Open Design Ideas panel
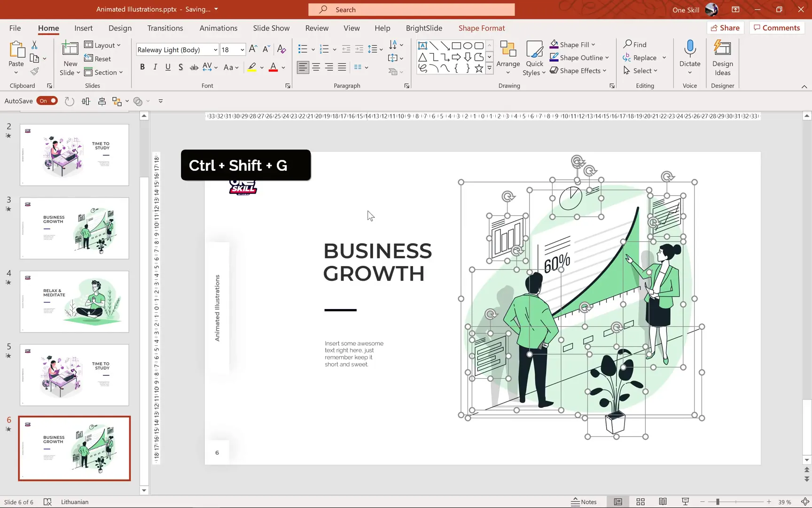Image resolution: width=812 pixels, height=508 pixels. click(x=722, y=57)
